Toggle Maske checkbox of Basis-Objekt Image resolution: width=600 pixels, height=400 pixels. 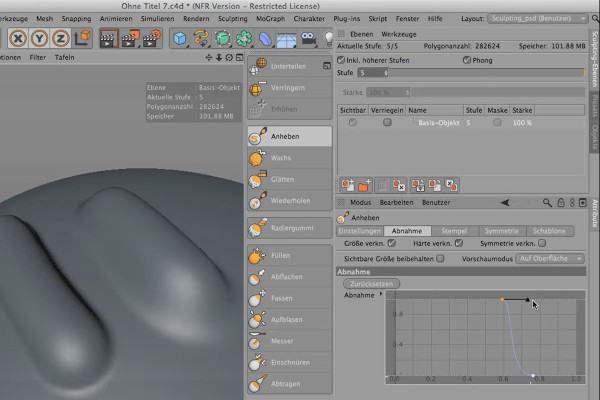pos(497,122)
